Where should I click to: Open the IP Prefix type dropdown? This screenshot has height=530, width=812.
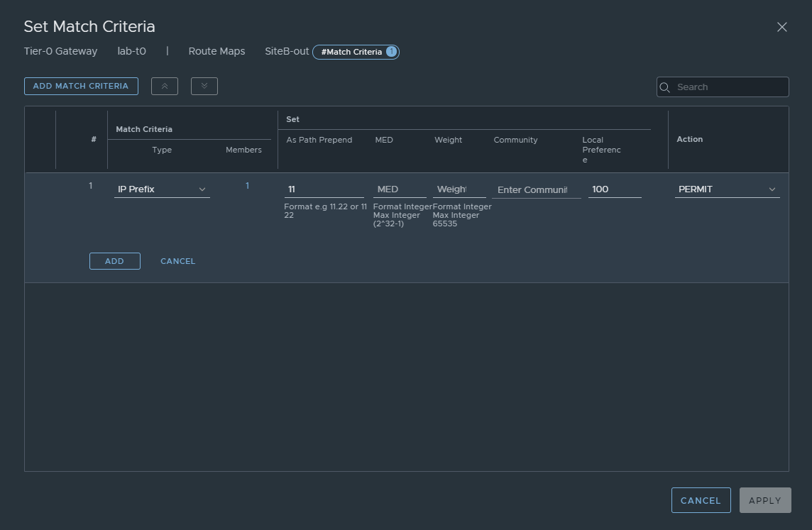coord(162,189)
